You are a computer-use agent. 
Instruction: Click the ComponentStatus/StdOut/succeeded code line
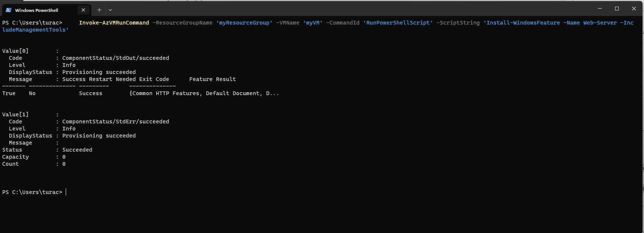pos(115,58)
